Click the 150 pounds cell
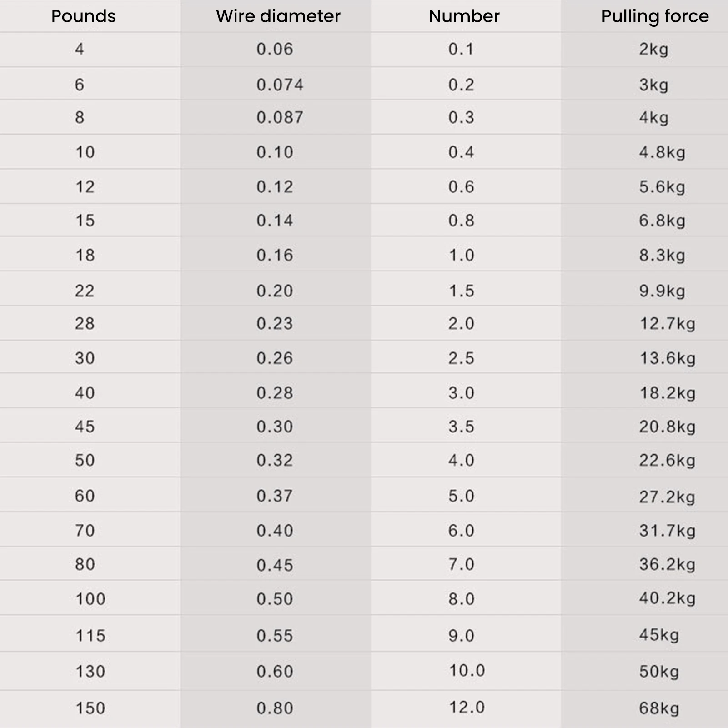Screen dimensions: 728x728 click(90, 708)
